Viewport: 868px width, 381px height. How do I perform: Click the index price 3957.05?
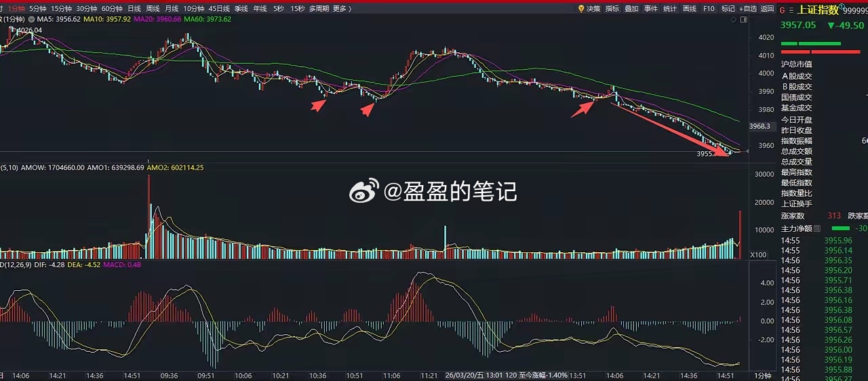pyautogui.click(x=798, y=26)
